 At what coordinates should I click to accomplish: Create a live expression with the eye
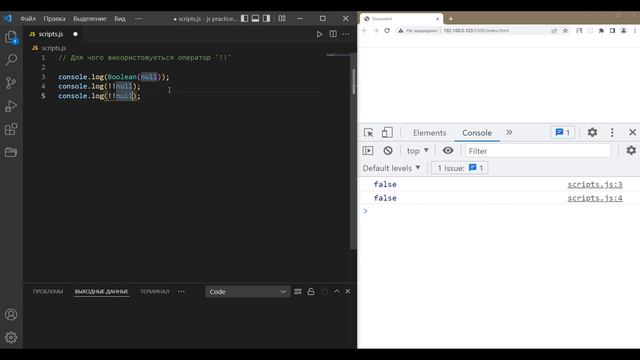point(448,151)
